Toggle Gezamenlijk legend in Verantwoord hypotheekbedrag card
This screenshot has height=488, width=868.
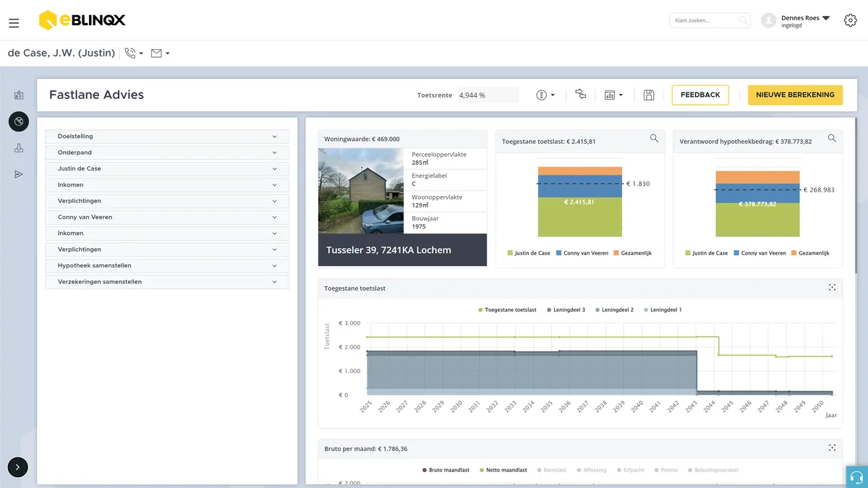point(810,253)
